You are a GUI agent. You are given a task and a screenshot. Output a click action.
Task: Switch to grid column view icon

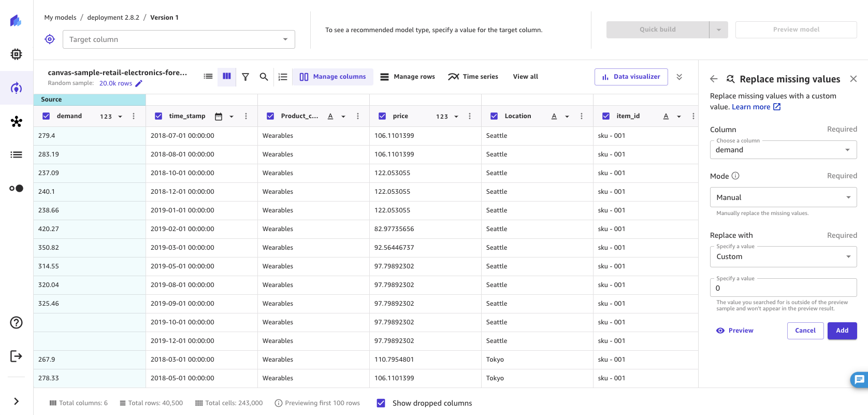click(x=227, y=76)
